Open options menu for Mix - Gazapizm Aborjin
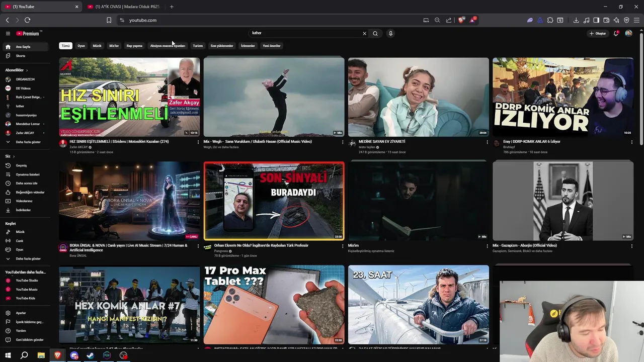The image size is (644, 362). click(x=631, y=246)
